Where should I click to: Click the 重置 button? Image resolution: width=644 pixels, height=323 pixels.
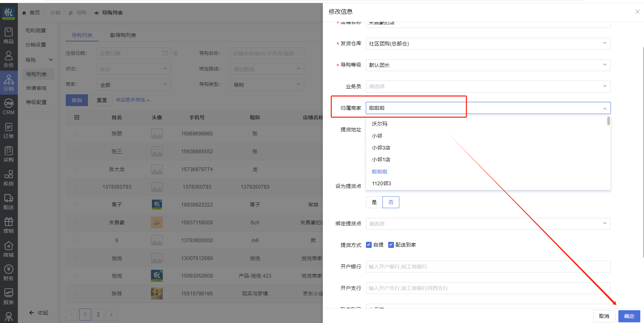pyautogui.click(x=102, y=100)
